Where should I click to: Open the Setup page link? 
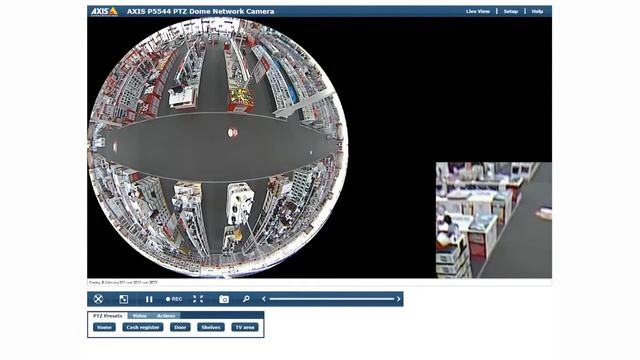(x=511, y=11)
